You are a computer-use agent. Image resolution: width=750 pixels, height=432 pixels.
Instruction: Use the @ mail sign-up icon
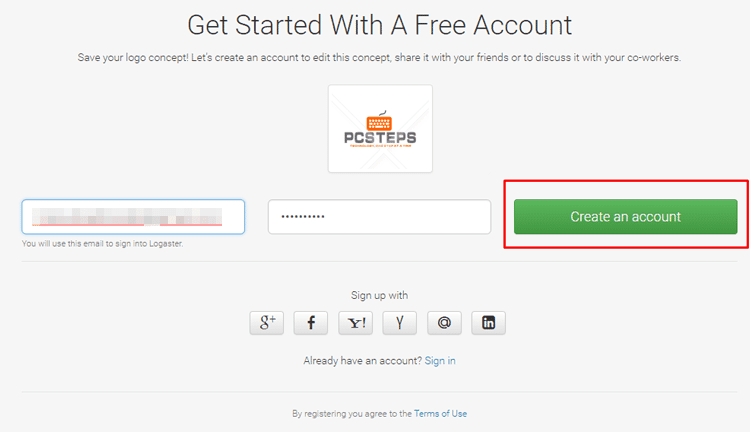click(x=444, y=323)
